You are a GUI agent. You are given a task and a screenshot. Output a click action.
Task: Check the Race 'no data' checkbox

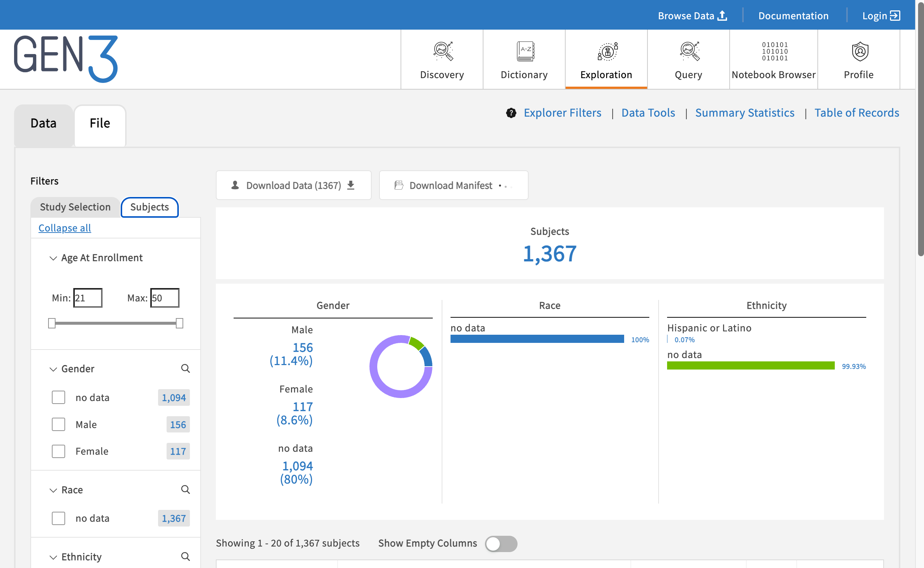[x=58, y=518]
